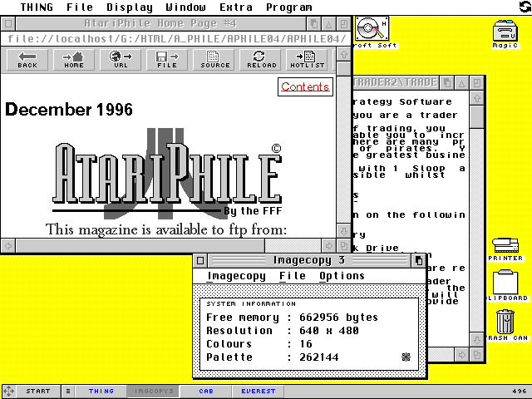The width and height of the screenshot is (532, 399).
Task: Go to HOME page in CAB
Action: pos(74,60)
